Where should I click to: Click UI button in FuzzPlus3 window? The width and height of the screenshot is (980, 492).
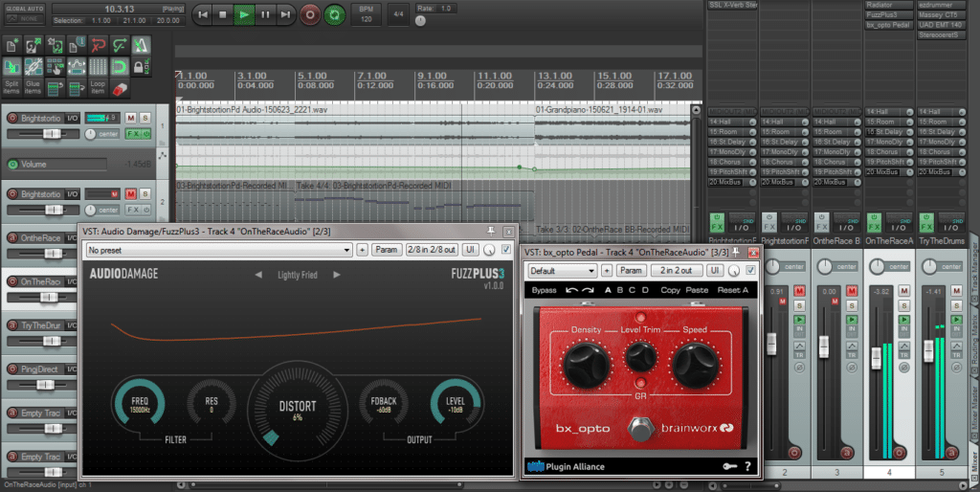coord(470,250)
